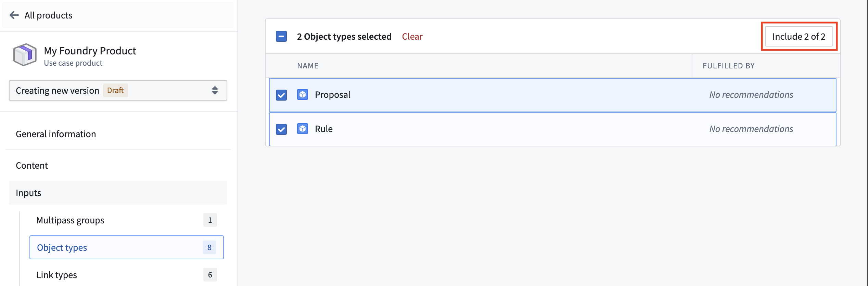The width and height of the screenshot is (868, 286).
Task: Uncheck the Rule checkbox
Action: (x=281, y=129)
